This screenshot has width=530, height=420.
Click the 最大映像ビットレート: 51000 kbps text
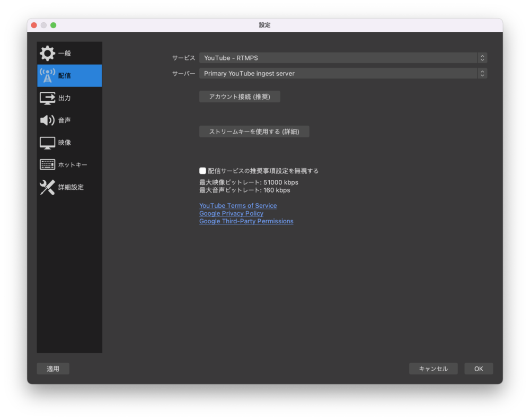click(x=249, y=182)
